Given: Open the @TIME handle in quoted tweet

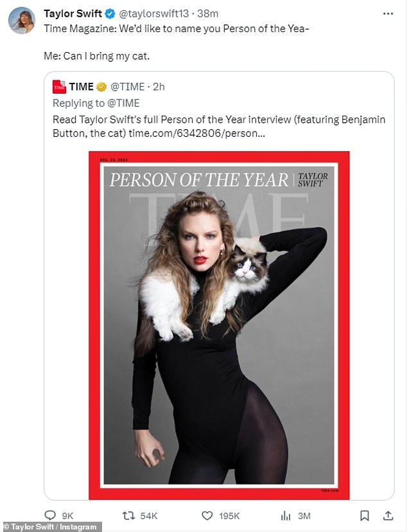Looking at the screenshot, I should click(x=126, y=87).
